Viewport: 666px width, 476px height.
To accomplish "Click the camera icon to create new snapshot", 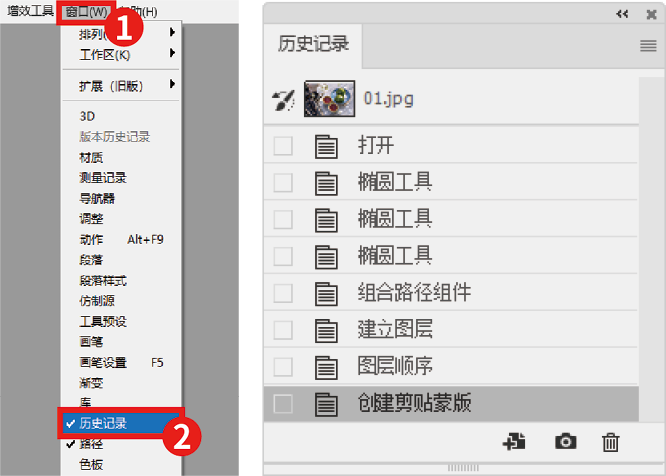I will tap(566, 441).
